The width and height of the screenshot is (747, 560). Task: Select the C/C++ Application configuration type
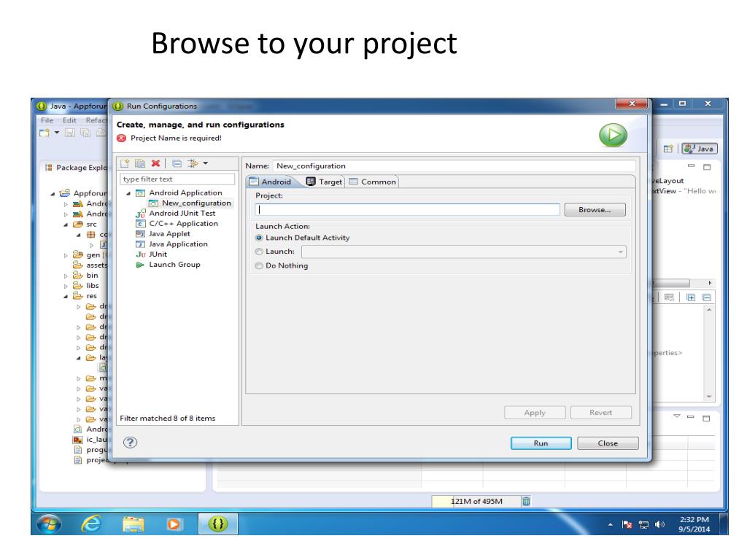coord(177,223)
